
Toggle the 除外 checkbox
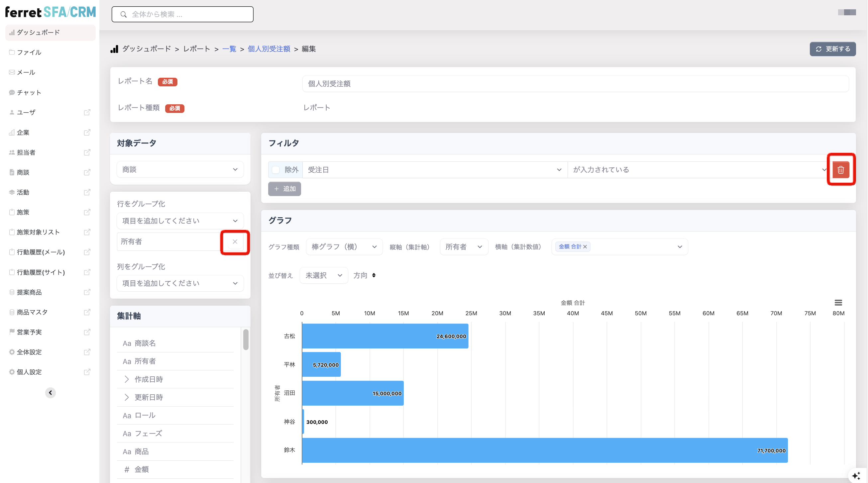(x=275, y=170)
